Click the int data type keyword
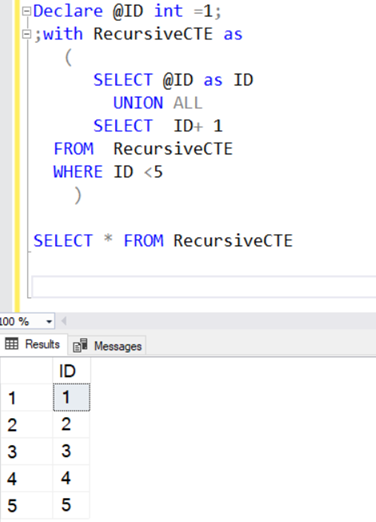This screenshot has width=376, height=522. coord(168,11)
